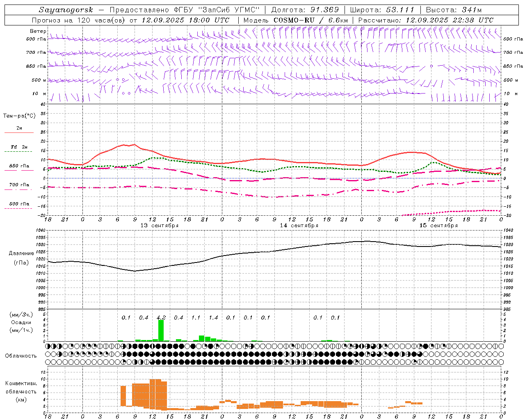Click the 'Рассчитано: 12.09.2025 22:38 UTC' timestamp
The image size is (525, 420).
426,20
